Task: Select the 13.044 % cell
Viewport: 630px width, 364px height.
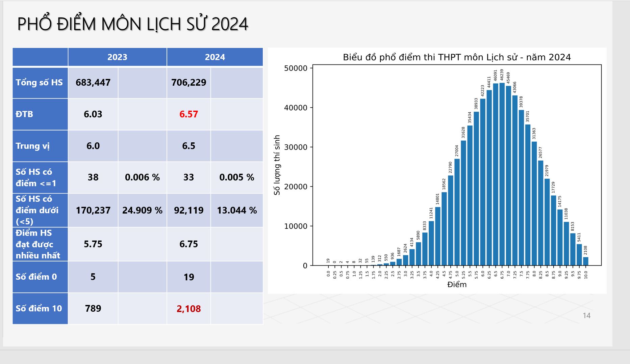Action: click(x=236, y=210)
